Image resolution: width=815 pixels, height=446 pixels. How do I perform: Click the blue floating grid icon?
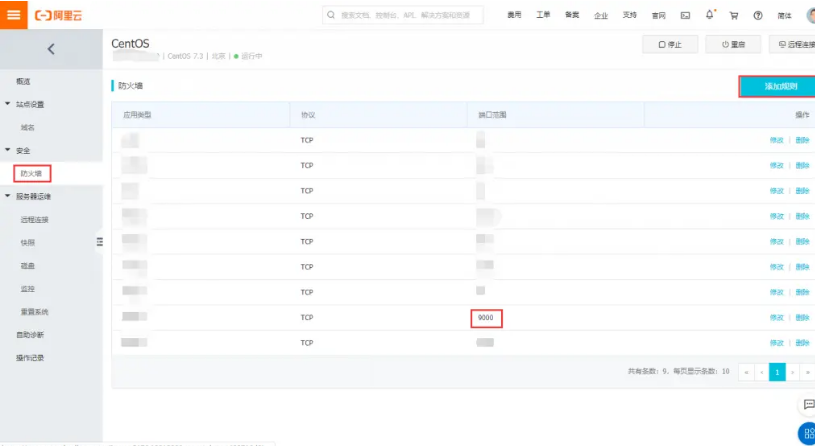tap(808, 433)
